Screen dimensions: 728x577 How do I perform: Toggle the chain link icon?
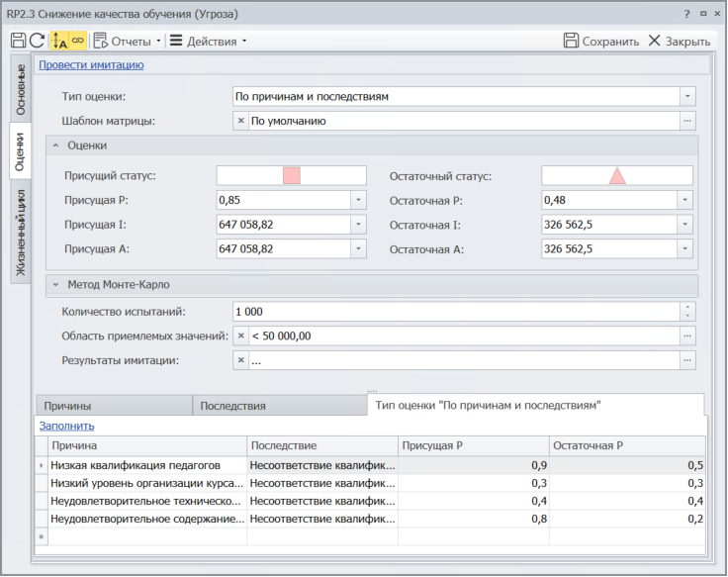(77, 41)
